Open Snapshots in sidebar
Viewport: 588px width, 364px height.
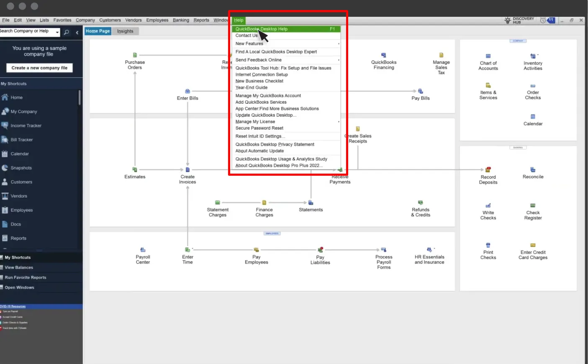point(21,168)
